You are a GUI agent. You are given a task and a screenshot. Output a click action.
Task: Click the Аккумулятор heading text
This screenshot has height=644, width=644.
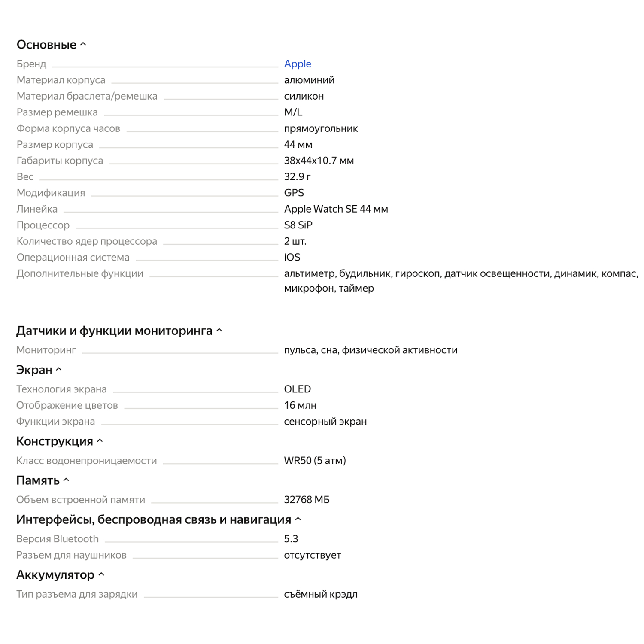point(55,575)
